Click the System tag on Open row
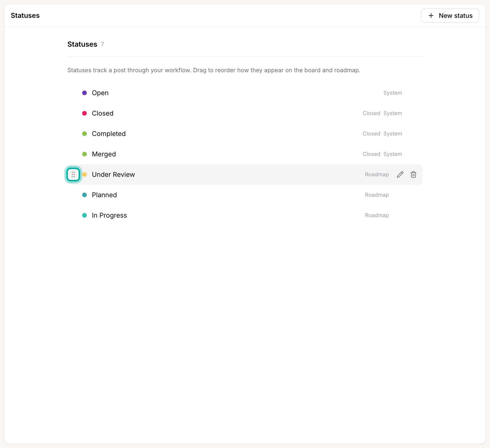The height and width of the screenshot is (448, 490). click(x=393, y=93)
